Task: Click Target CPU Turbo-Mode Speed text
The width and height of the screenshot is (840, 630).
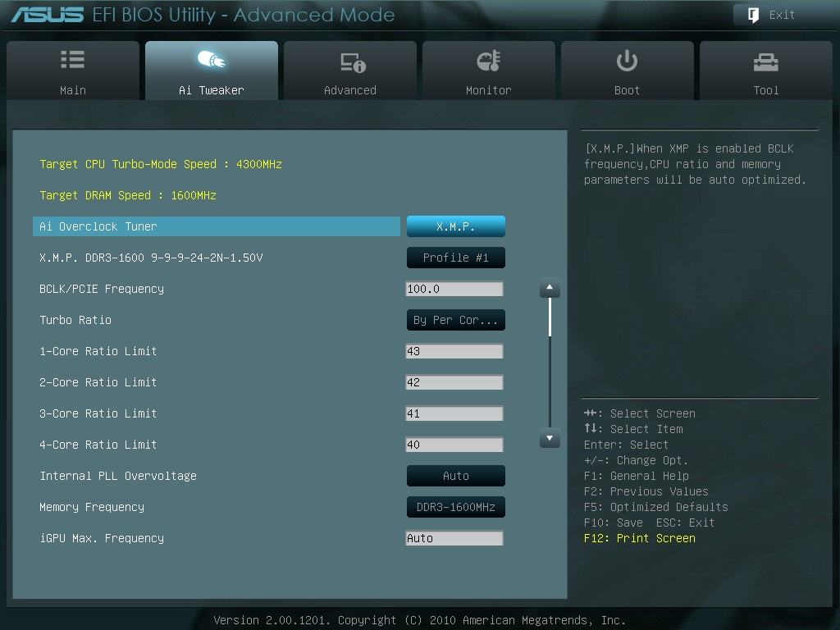Action: pyautogui.click(x=161, y=164)
